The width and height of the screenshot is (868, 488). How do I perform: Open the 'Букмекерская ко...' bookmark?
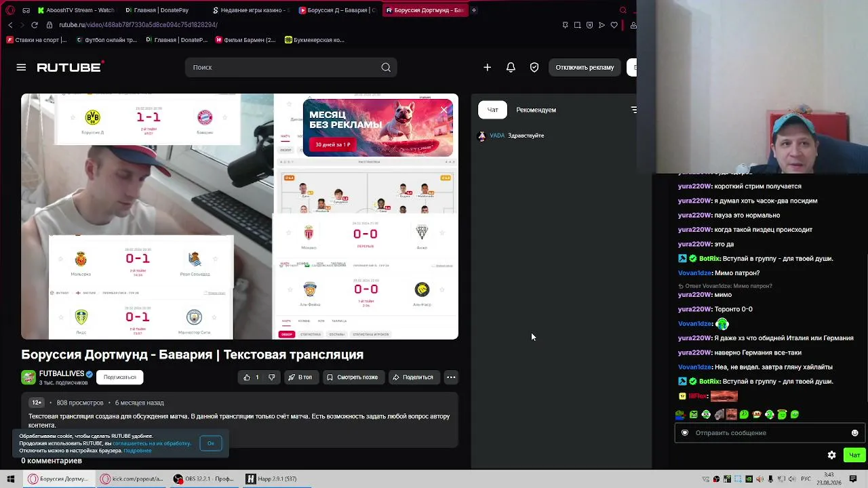click(x=315, y=40)
